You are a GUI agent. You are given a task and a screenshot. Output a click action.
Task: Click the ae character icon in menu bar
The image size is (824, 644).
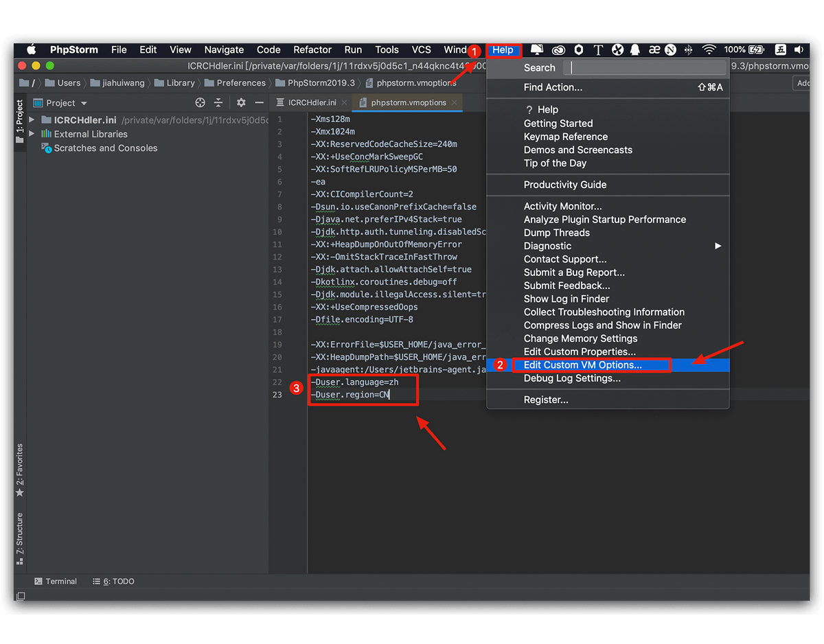pyautogui.click(x=654, y=49)
